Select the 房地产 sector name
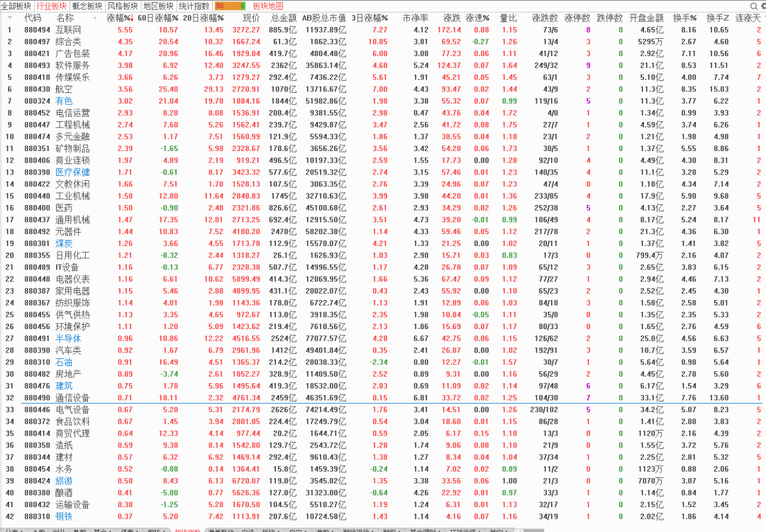This screenshot has height=532, width=766. [x=68, y=375]
